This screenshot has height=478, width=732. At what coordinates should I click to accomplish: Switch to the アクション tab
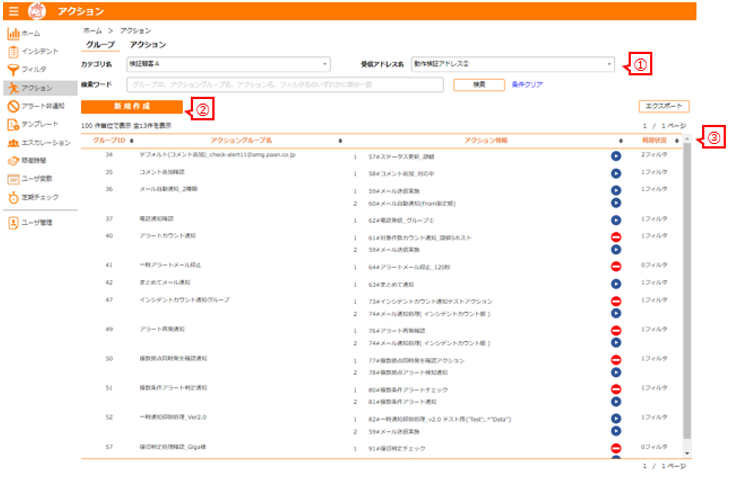click(x=148, y=45)
